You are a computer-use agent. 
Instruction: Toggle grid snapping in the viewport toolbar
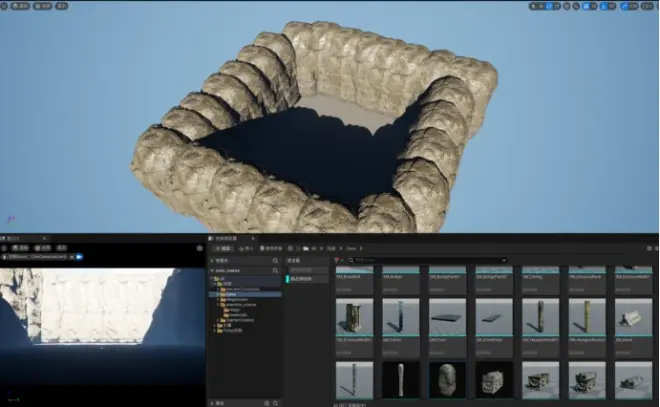click(x=584, y=6)
